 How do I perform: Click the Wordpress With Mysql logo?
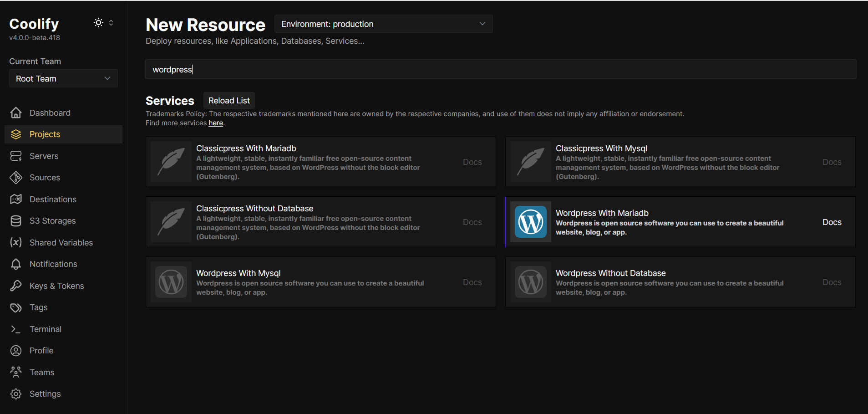pyautogui.click(x=171, y=282)
